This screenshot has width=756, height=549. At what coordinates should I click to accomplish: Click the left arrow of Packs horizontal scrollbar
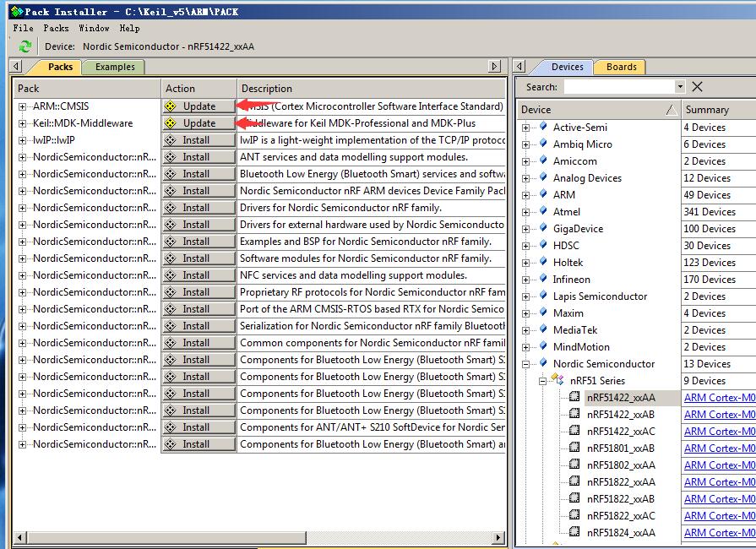pyautogui.click(x=19, y=537)
